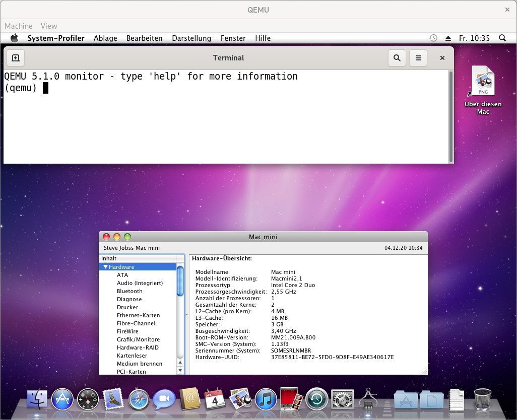Image resolution: width=517 pixels, height=420 pixels.
Task: Open the Apple menu
Action: (x=15, y=38)
